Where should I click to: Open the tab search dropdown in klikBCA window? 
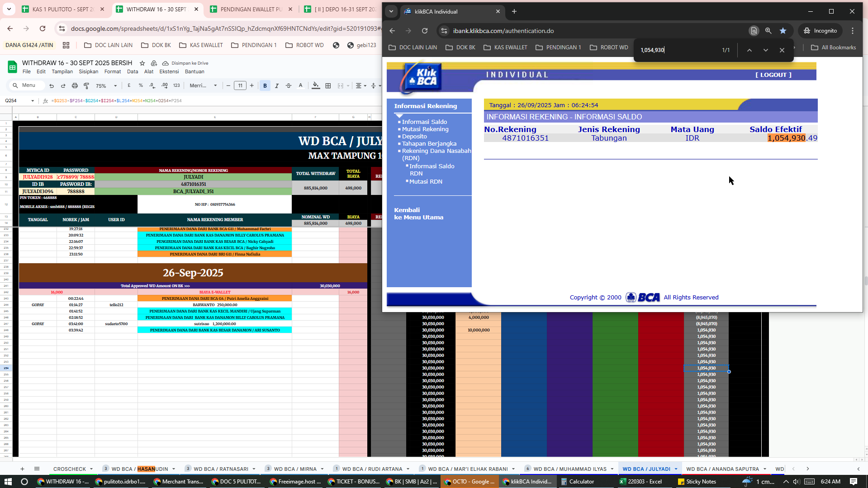point(391,11)
